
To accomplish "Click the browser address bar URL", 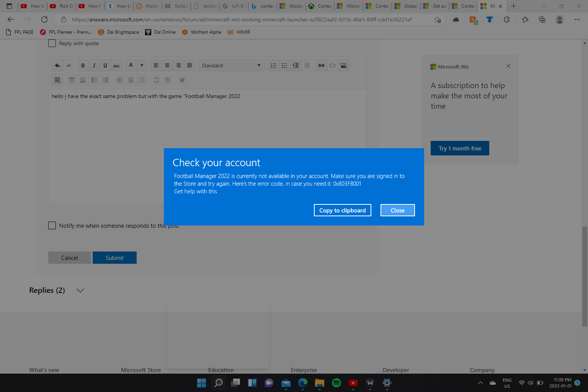I will [x=242, y=20].
